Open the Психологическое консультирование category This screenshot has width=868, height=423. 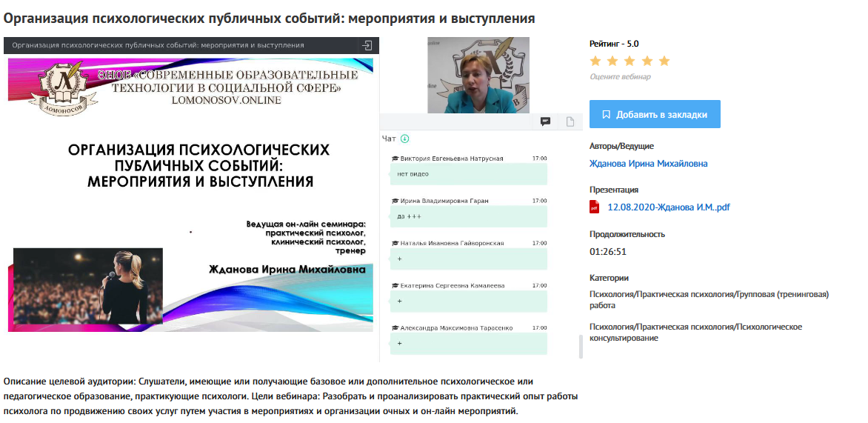click(695, 332)
